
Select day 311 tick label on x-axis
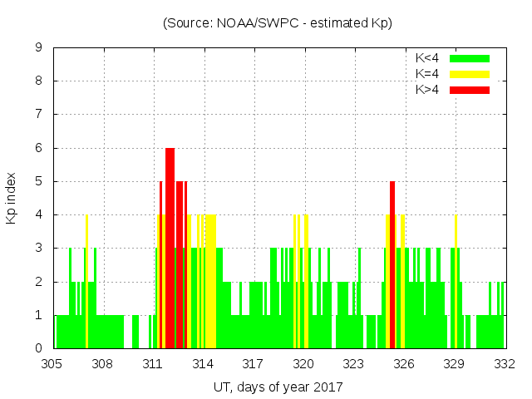[x=153, y=363]
